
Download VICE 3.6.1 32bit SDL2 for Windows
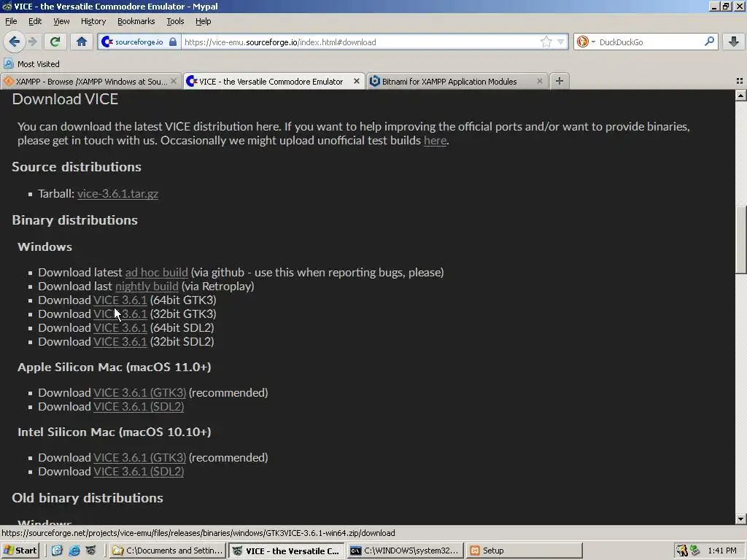[120, 341]
